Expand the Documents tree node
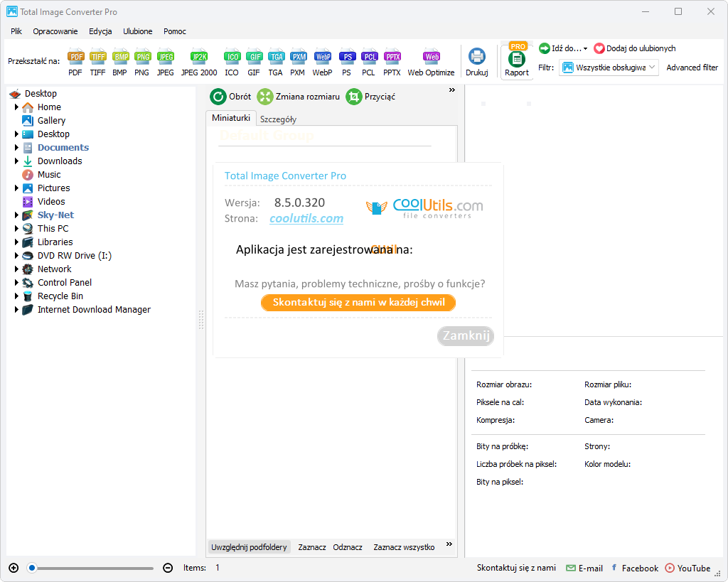Screen dimensions: 728x582 [17, 148]
